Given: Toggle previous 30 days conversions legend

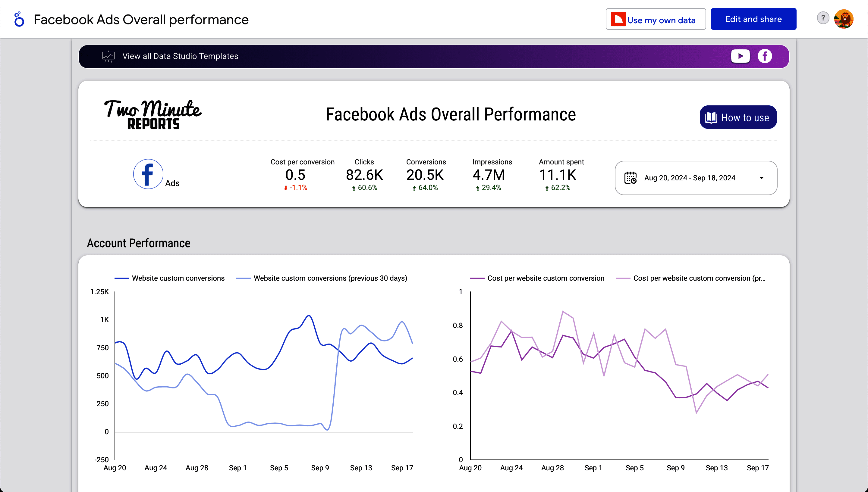Looking at the screenshot, I should coord(330,278).
